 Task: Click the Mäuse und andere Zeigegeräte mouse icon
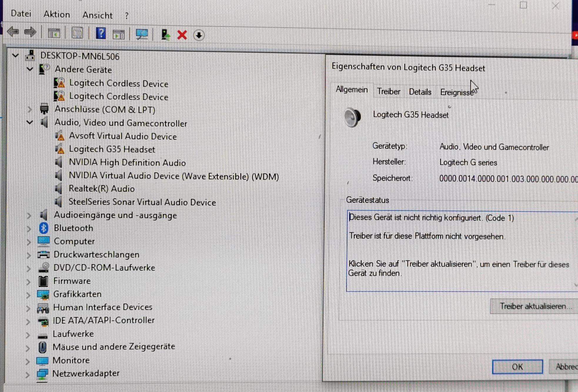coord(43,347)
